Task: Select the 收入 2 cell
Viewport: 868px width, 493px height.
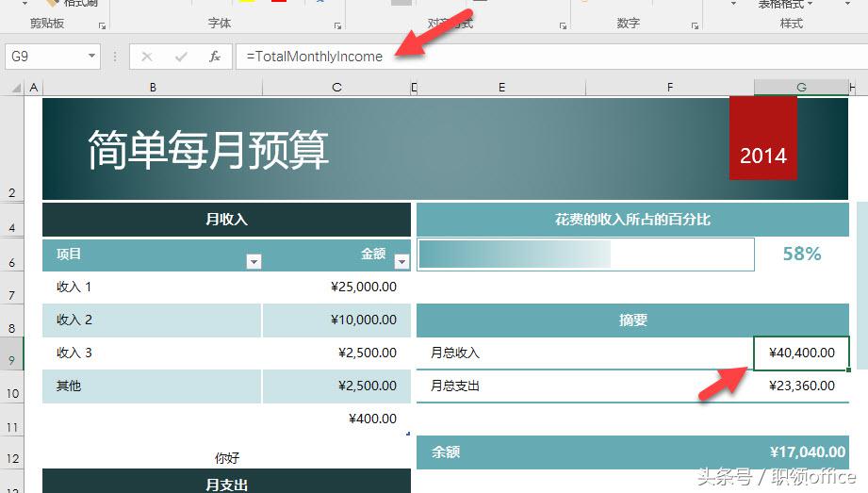Action: pos(152,320)
